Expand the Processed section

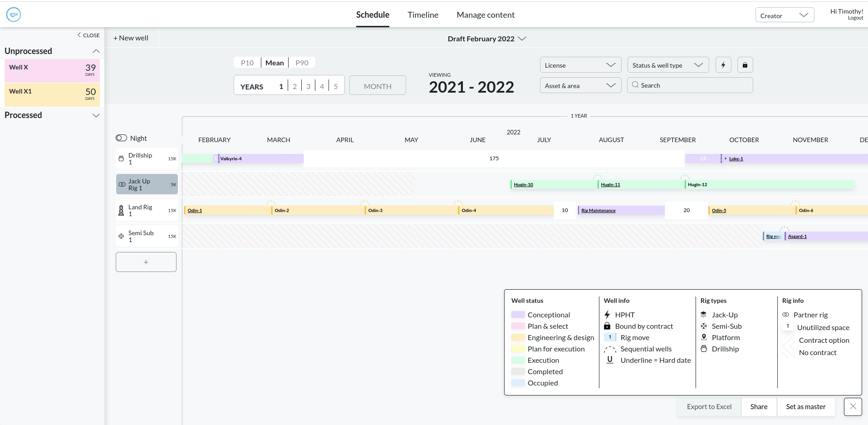click(x=96, y=115)
